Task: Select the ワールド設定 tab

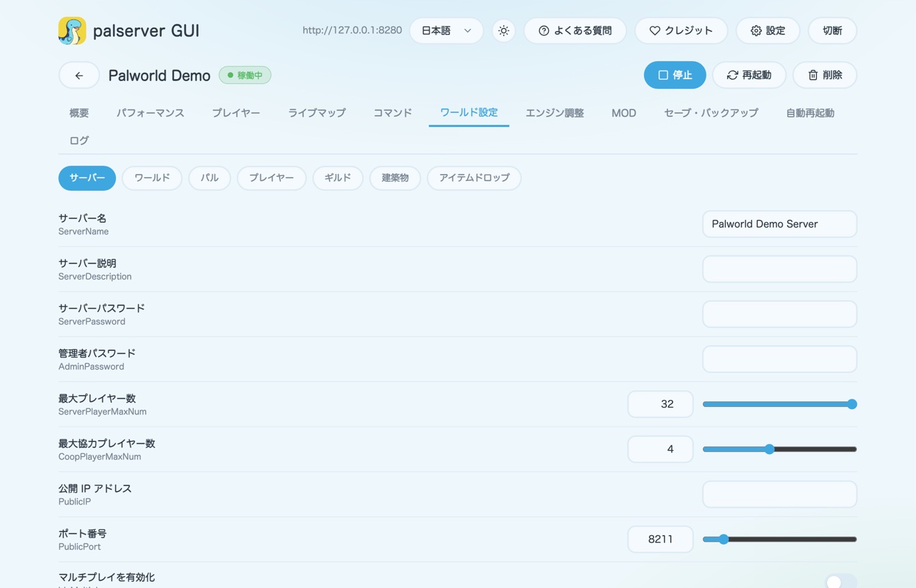Action: [x=469, y=112]
